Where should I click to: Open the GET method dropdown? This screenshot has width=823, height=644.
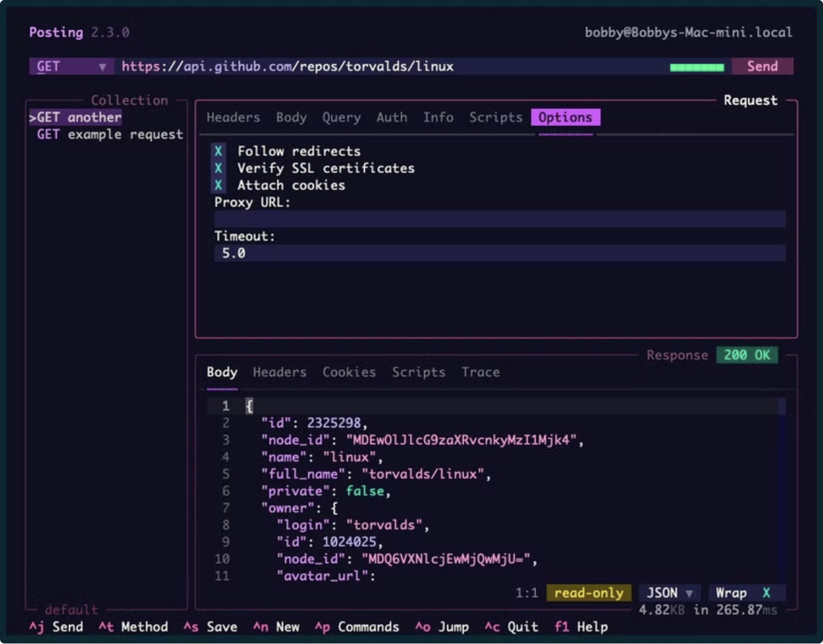pyautogui.click(x=71, y=66)
